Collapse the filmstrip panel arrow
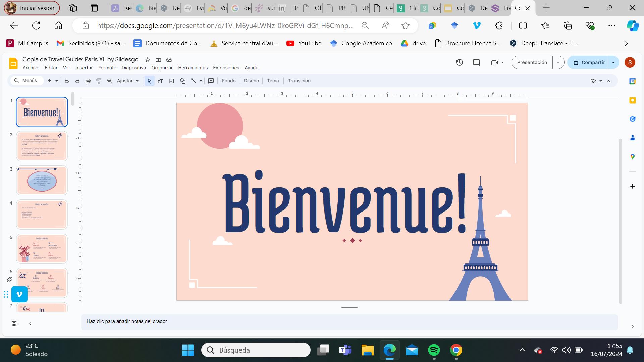Viewport: 644px width, 362px height. coord(30,324)
